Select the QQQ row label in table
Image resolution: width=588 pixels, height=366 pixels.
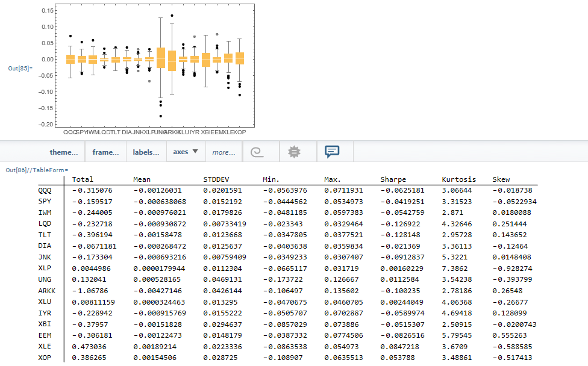pos(45,190)
